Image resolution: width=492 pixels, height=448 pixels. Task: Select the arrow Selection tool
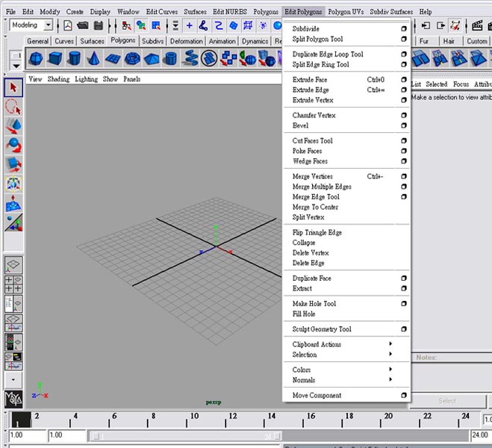tap(13, 88)
